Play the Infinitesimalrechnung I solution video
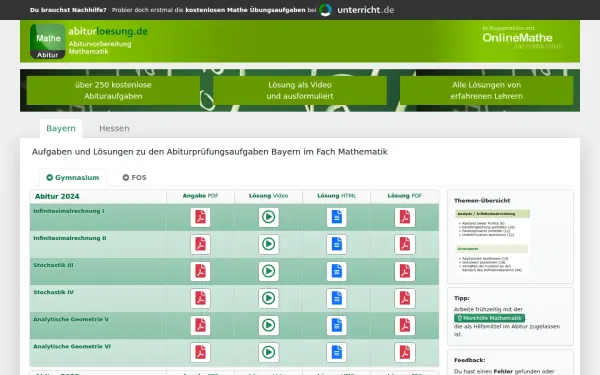This screenshot has height=375, width=600. pyautogui.click(x=268, y=217)
